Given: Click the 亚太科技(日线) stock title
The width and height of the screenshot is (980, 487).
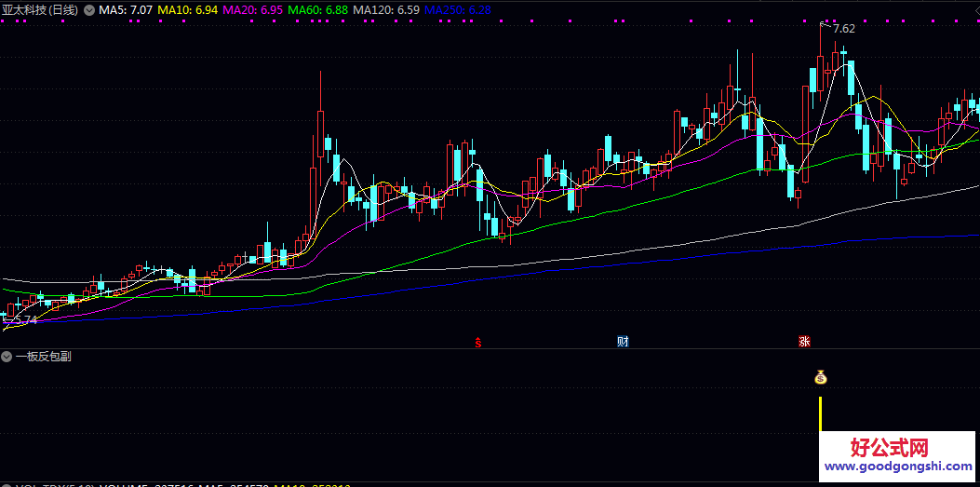Looking at the screenshot, I should click(x=40, y=10).
